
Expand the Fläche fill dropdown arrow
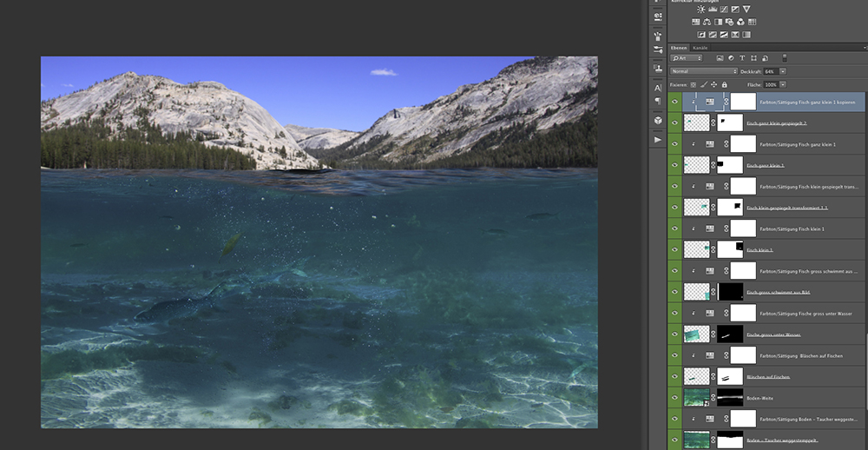(x=783, y=84)
